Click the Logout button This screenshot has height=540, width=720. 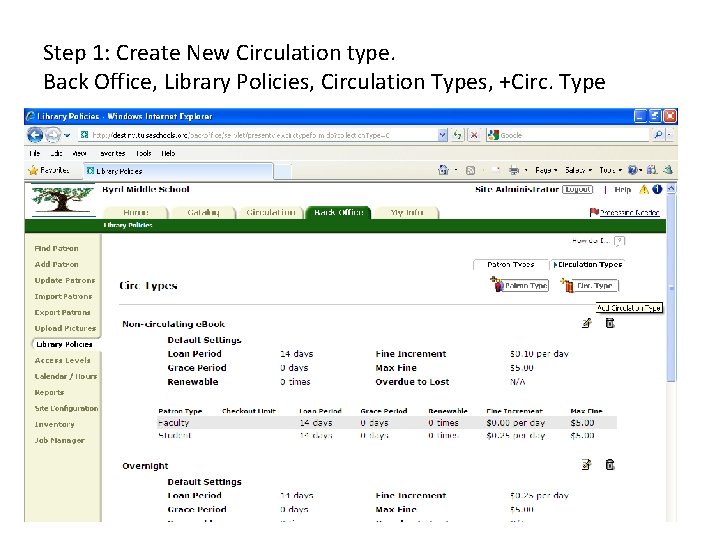point(578,189)
